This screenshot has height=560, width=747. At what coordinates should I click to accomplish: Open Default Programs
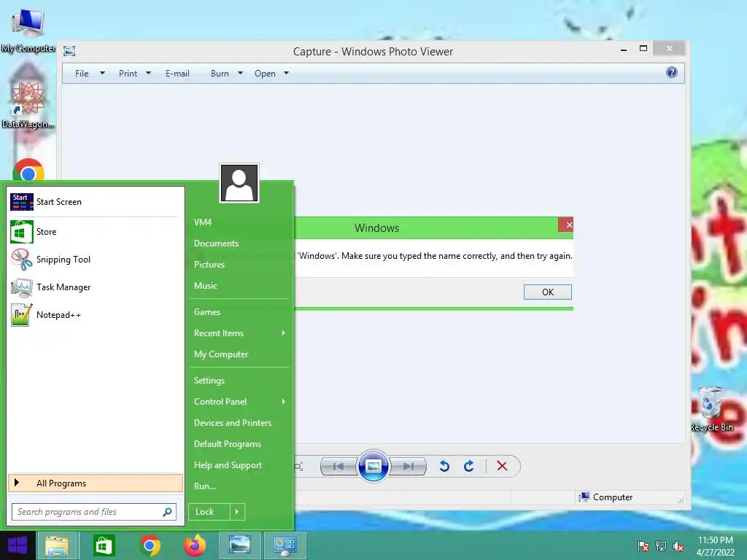(228, 444)
